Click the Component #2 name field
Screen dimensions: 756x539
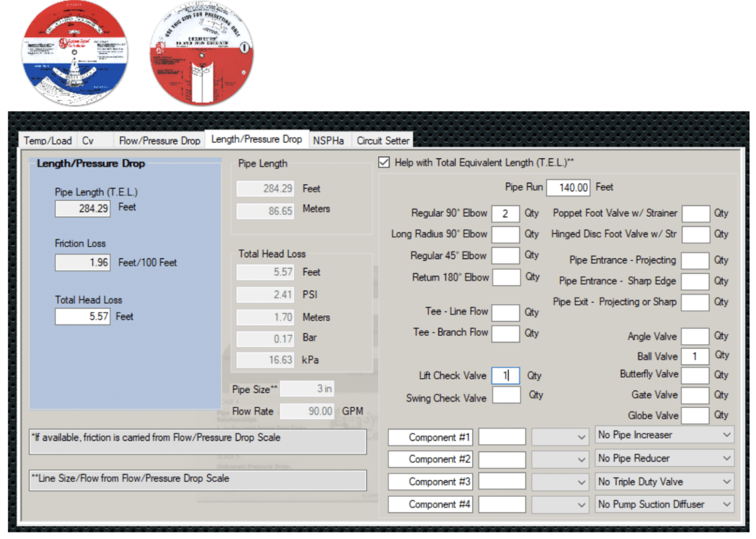431,460
